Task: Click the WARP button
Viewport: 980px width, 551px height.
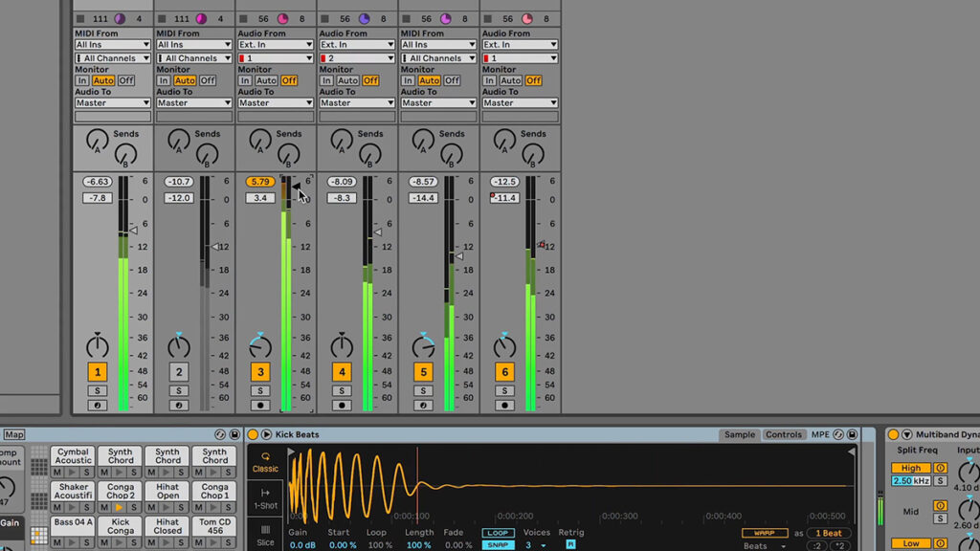Action: click(764, 533)
